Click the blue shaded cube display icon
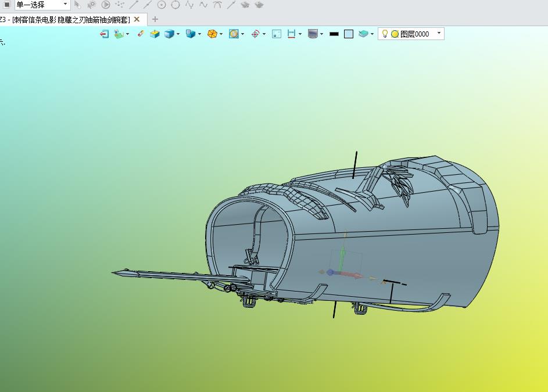The image size is (548, 392). 169,34
